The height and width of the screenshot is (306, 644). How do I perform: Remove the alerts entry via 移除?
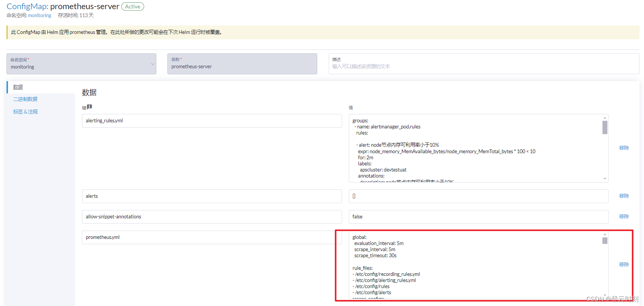click(x=624, y=196)
